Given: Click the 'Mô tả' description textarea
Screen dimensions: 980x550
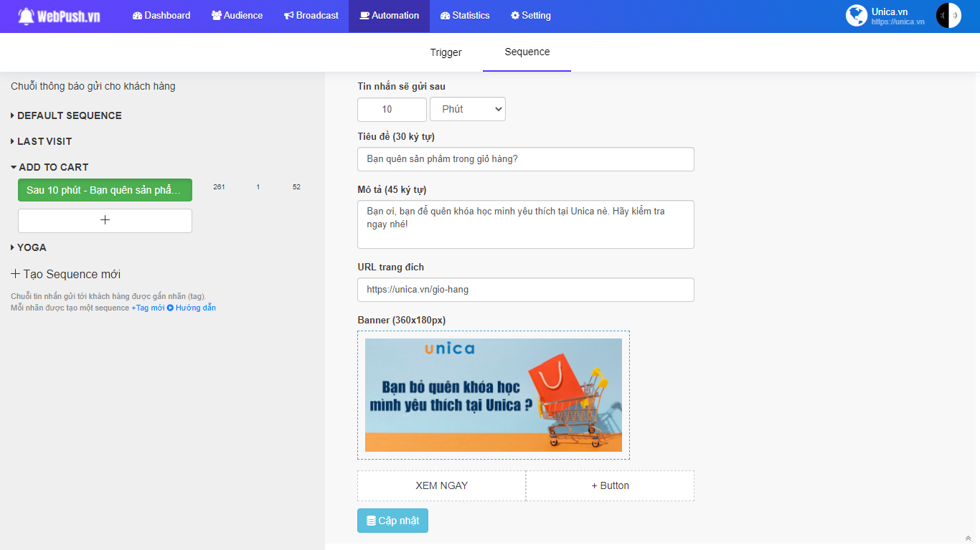Looking at the screenshot, I should [x=526, y=224].
